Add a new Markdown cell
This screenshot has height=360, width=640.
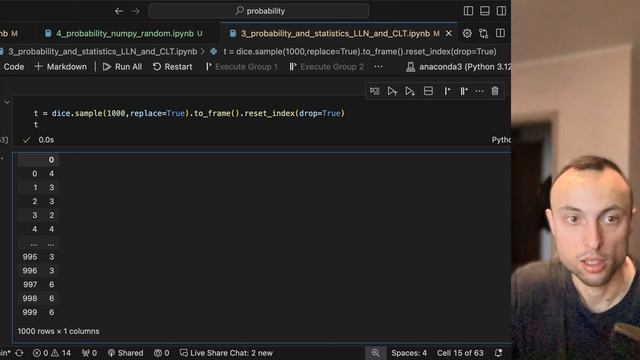[61, 67]
